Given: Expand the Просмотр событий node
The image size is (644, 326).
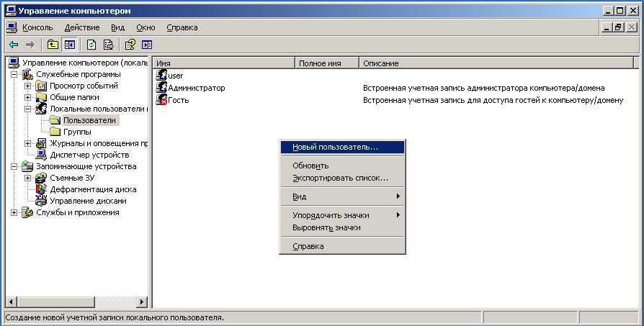Looking at the screenshot, I should coord(28,86).
